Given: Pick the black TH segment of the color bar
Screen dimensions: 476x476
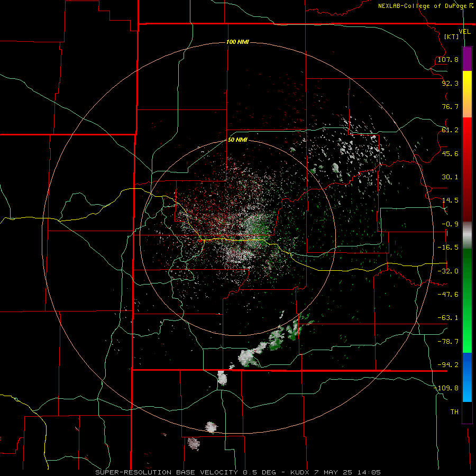Looking at the screenshot, I should 467,412.
